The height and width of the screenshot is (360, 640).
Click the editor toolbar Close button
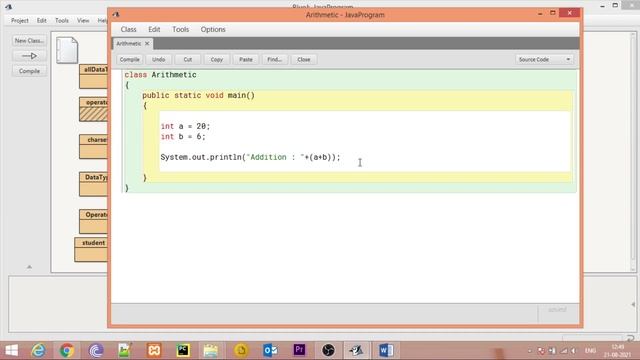tap(304, 60)
